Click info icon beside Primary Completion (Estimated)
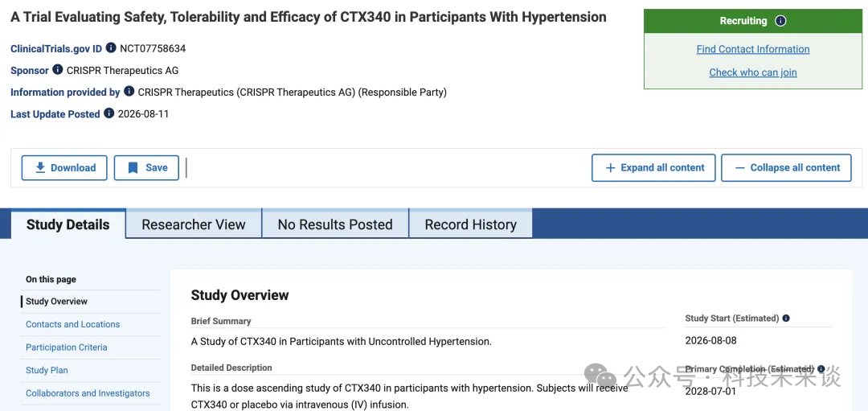 (x=821, y=369)
